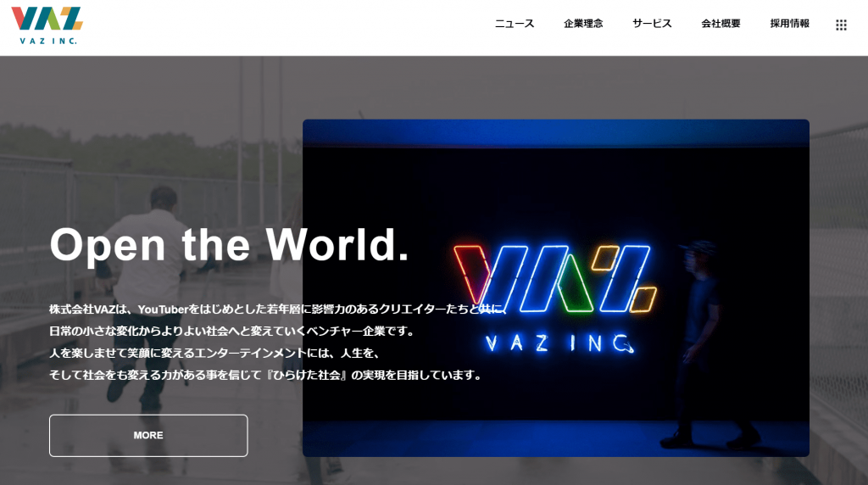Go to 企業理念 page
Screen dimensions: 868x485
click(x=583, y=23)
